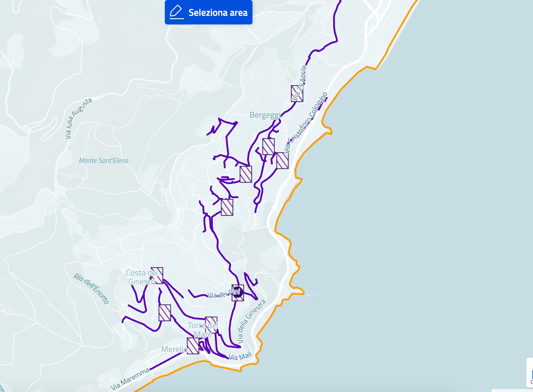Image resolution: width=533 pixels, height=392 pixels.
Task: Click the Monte Sant'Elena map label
Action: (x=103, y=161)
